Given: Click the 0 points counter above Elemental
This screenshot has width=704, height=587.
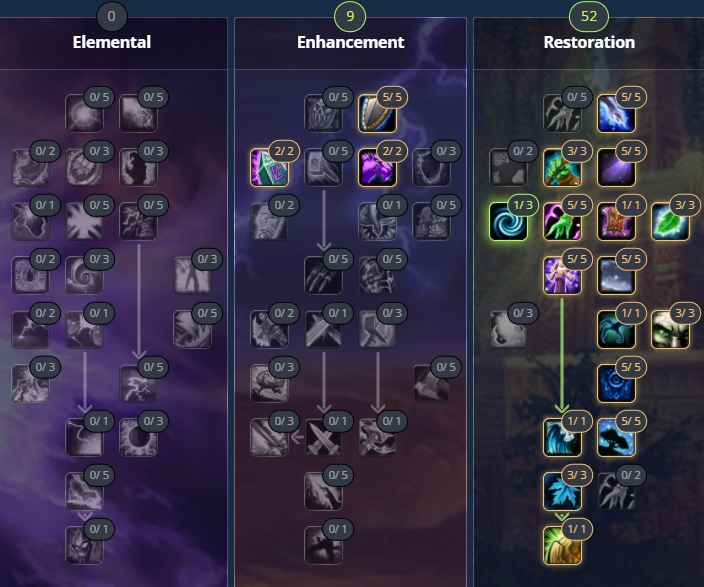Looking at the screenshot, I should click(112, 16).
